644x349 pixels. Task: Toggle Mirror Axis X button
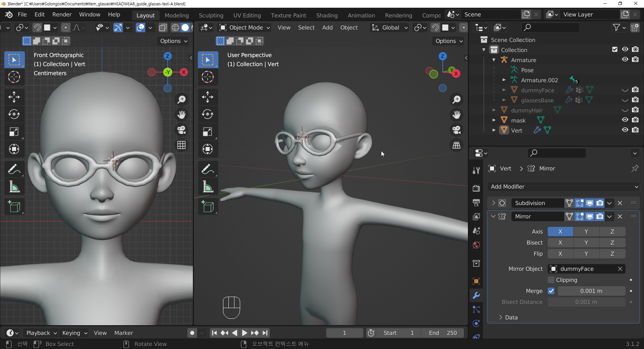click(560, 232)
